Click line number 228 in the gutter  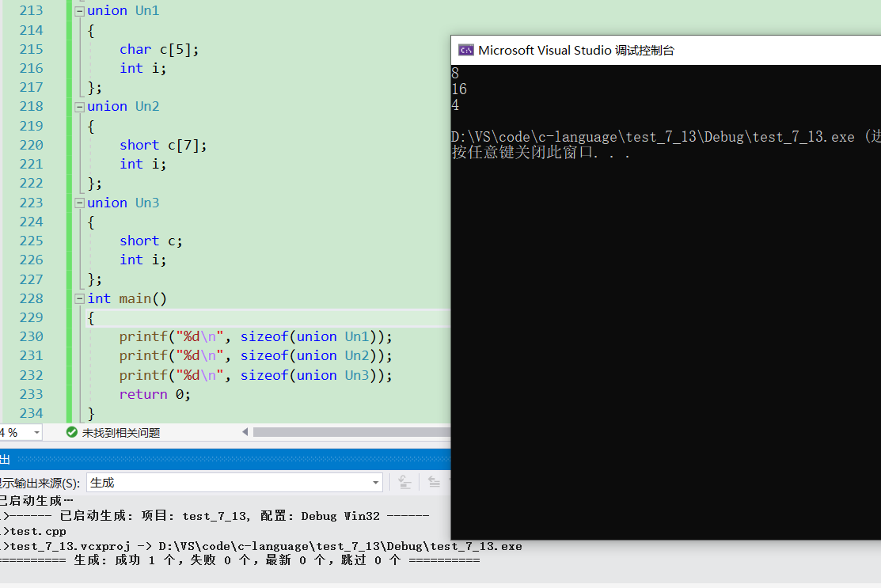31,299
